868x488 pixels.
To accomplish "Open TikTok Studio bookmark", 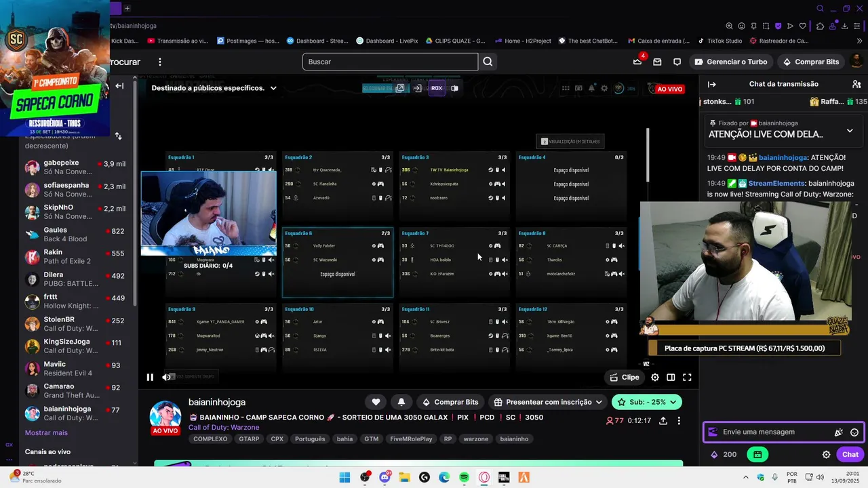I will click(x=719, y=41).
